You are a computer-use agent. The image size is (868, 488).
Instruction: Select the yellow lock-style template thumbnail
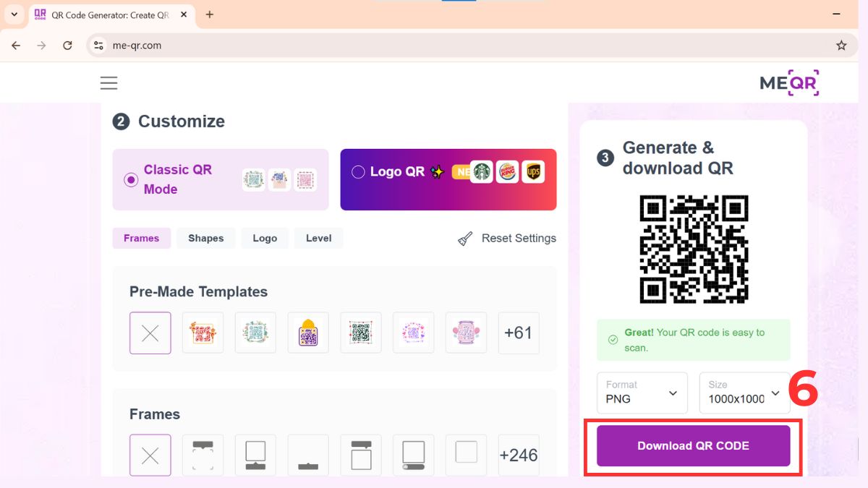point(307,333)
